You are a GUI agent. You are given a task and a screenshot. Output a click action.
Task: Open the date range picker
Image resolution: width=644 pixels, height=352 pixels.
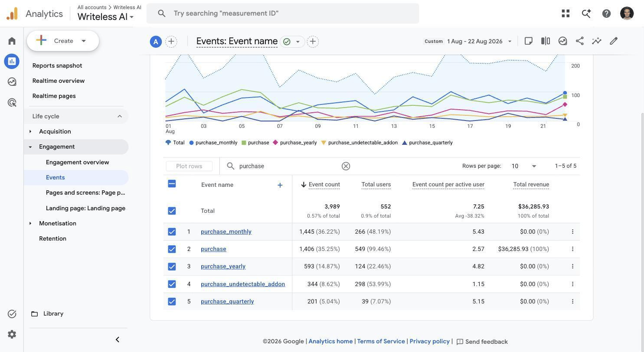click(468, 41)
